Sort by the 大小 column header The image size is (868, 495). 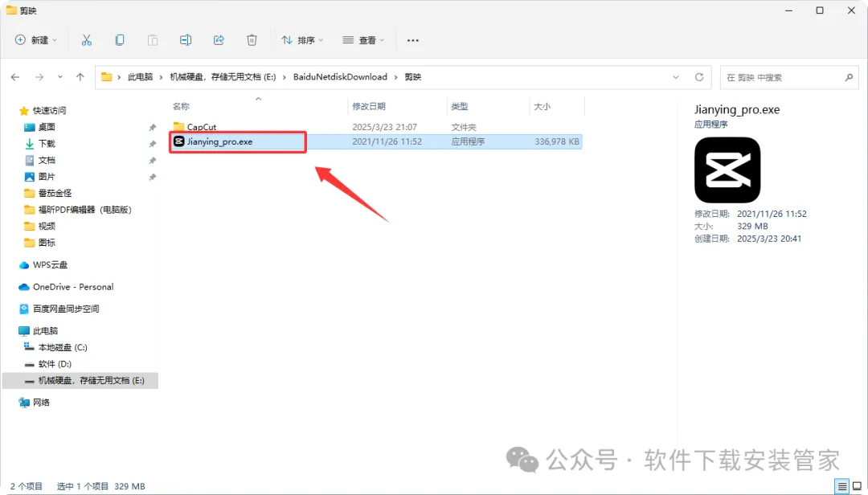[x=542, y=106]
